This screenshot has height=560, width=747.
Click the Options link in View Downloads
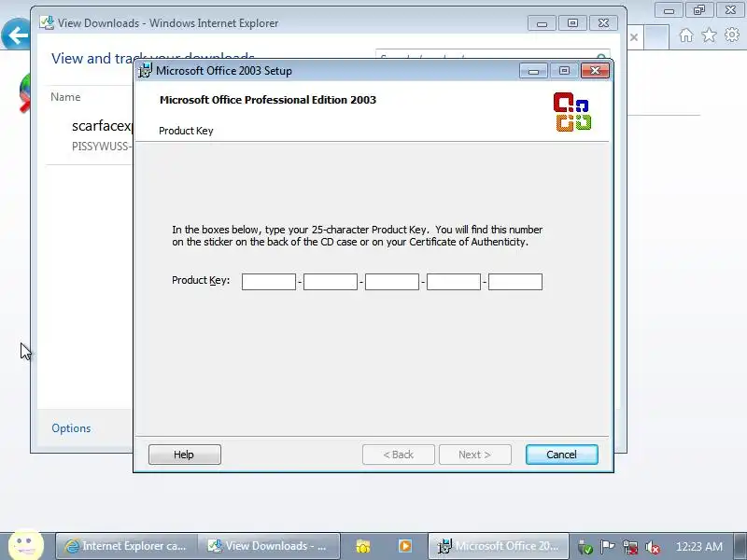click(x=71, y=428)
